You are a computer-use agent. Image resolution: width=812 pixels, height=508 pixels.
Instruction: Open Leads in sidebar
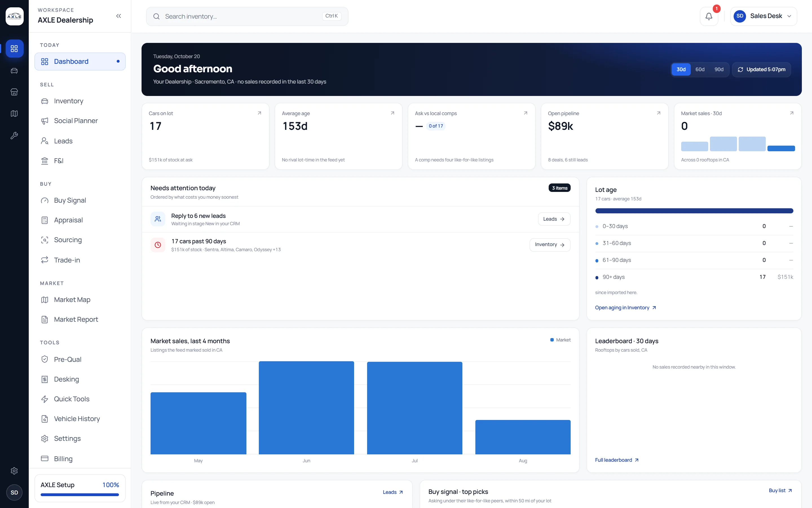point(80,141)
